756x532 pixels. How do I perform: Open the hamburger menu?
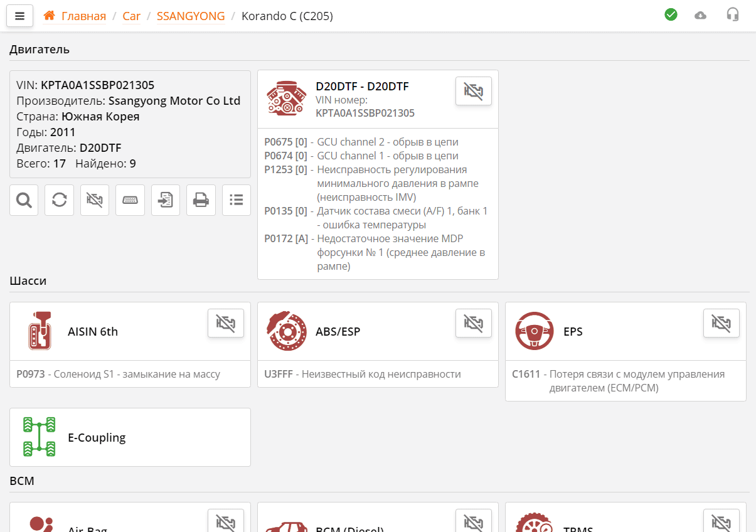[x=19, y=16]
